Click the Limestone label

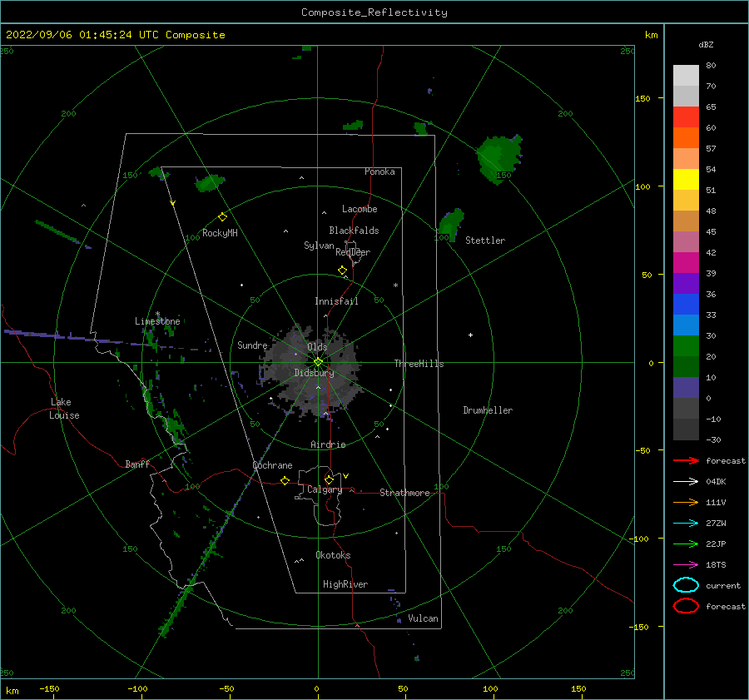pyautogui.click(x=157, y=321)
